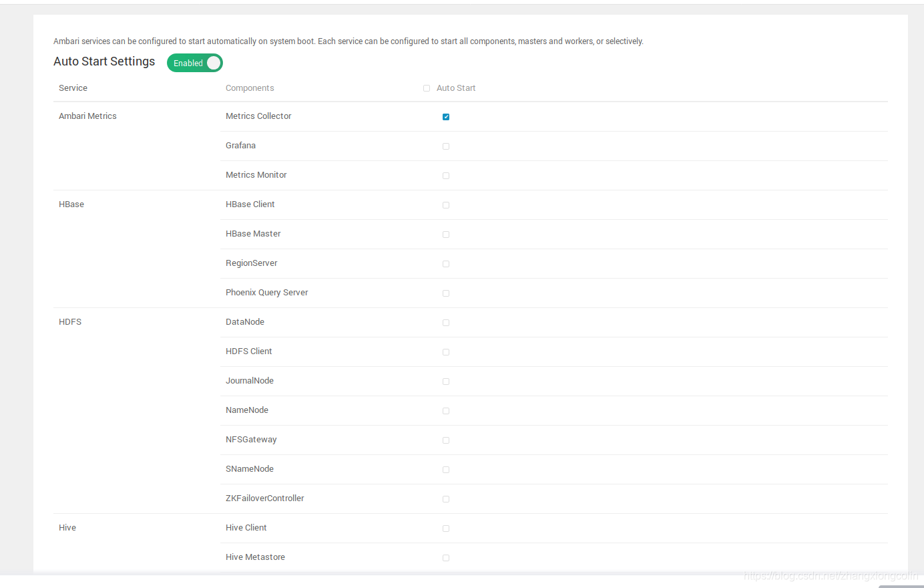Click the HDFS service label
This screenshot has width=924, height=588.
(70, 322)
